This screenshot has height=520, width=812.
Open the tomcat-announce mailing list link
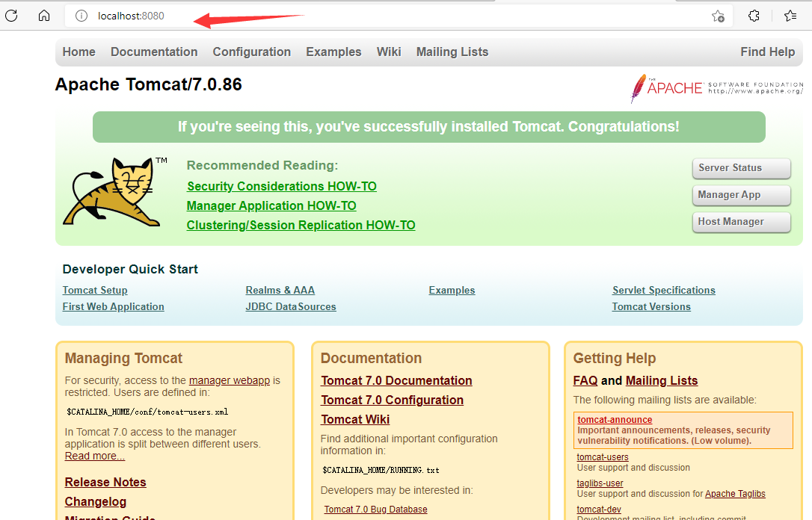tap(615, 420)
